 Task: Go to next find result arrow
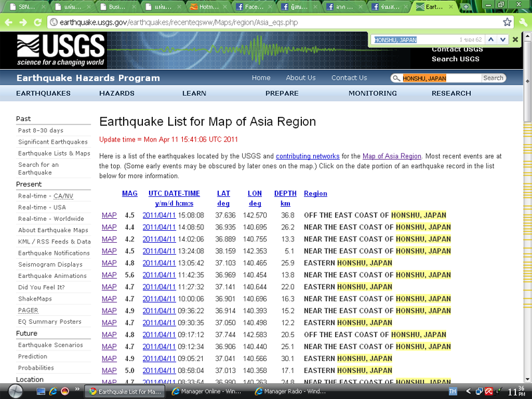[503, 40]
